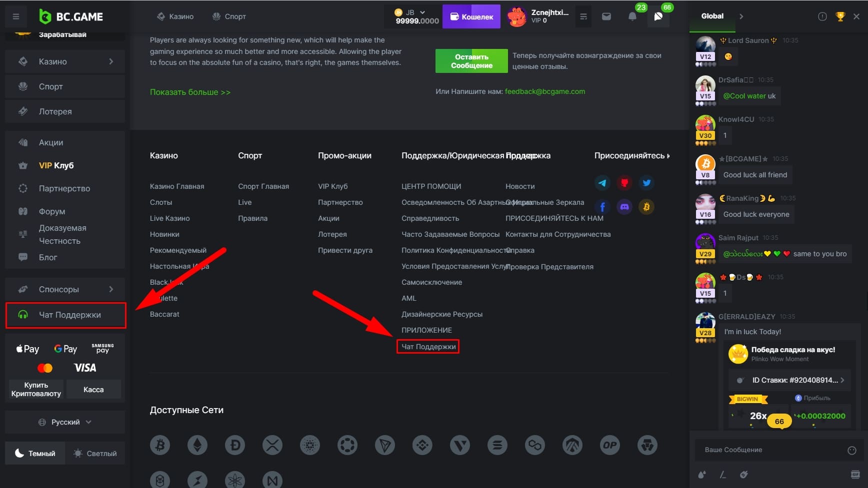Expand bet ID Ставки details arrow

(842, 380)
